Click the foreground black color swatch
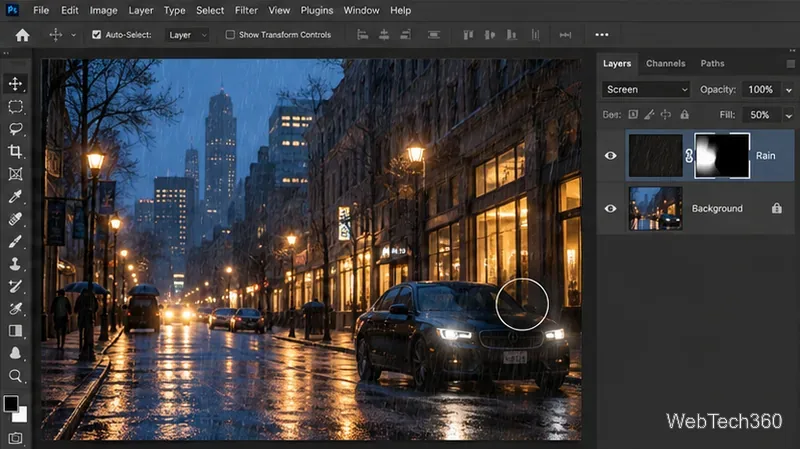 [x=11, y=403]
